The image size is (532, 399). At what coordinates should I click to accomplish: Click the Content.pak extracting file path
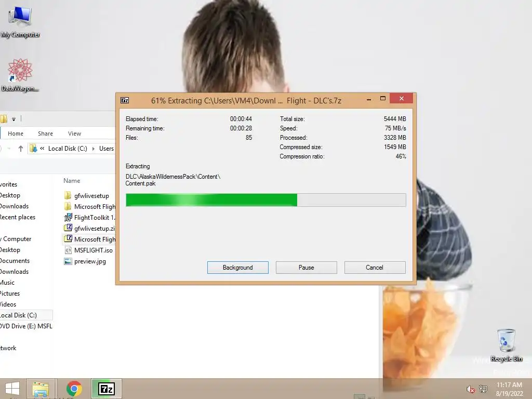(x=172, y=180)
